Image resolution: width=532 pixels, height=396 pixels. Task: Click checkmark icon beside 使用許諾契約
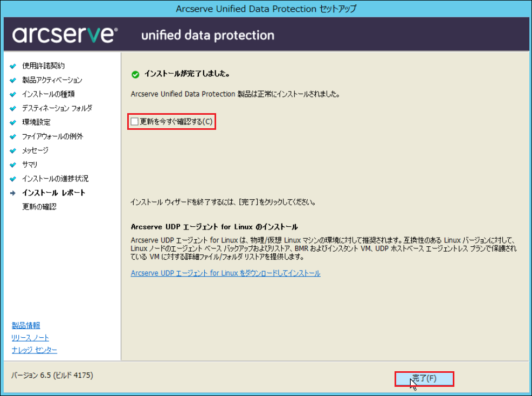click(13, 66)
